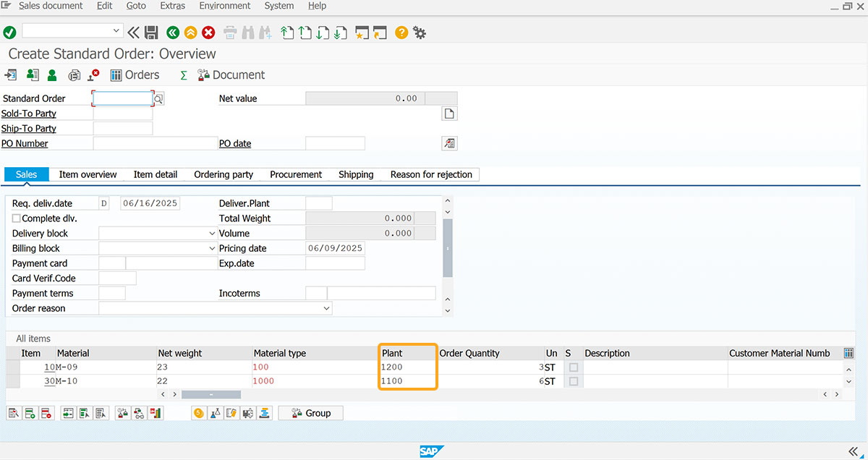This screenshot has width=868, height=460.
Task: Click the Sales panel vertical scrollbar
Action: [x=448, y=248]
